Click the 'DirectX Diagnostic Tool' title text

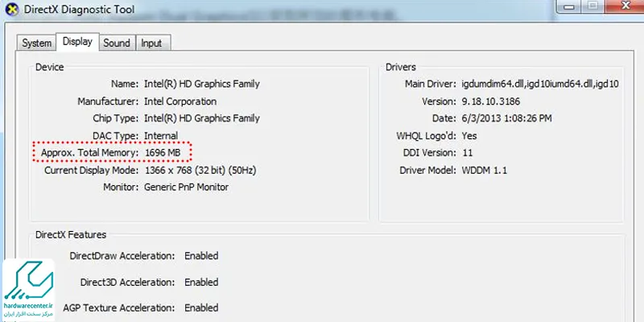pyautogui.click(x=79, y=9)
